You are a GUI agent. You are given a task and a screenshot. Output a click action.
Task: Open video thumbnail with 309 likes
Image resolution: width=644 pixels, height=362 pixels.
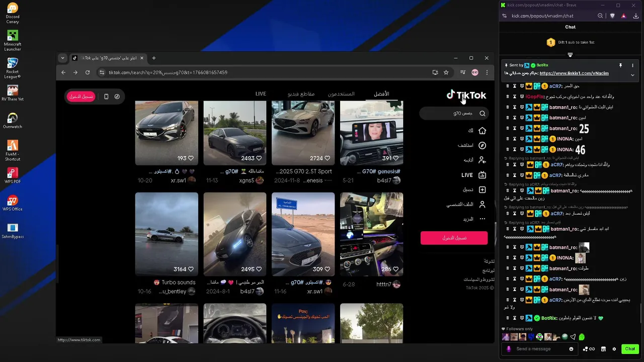pos(303,234)
